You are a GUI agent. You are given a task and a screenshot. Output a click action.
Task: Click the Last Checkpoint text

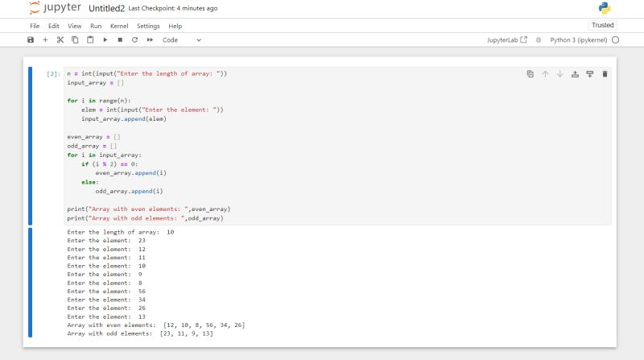click(x=173, y=8)
